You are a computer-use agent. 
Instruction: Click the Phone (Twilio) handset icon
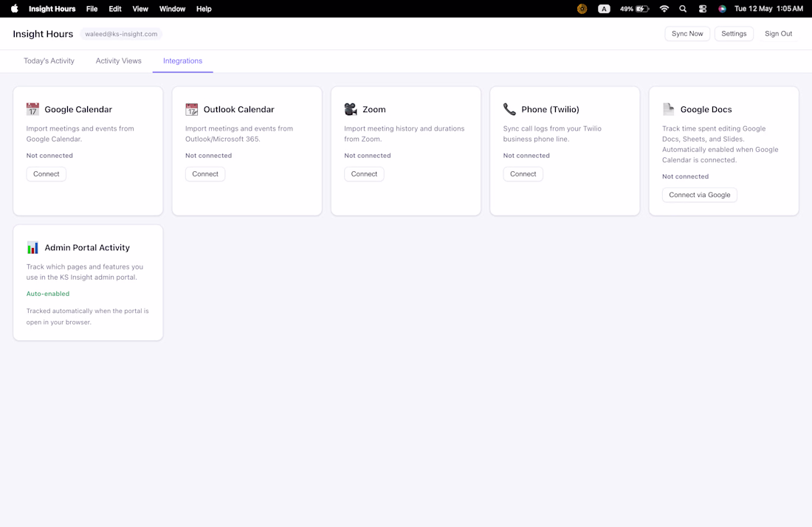[509, 109]
